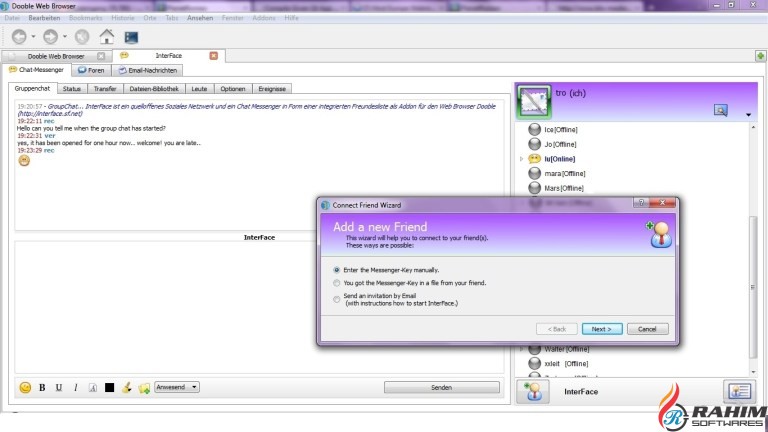Expand the Walter[Offline] friend entry
Image resolution: width=768 pixels, height=432 pixels.
pos(522,349)
